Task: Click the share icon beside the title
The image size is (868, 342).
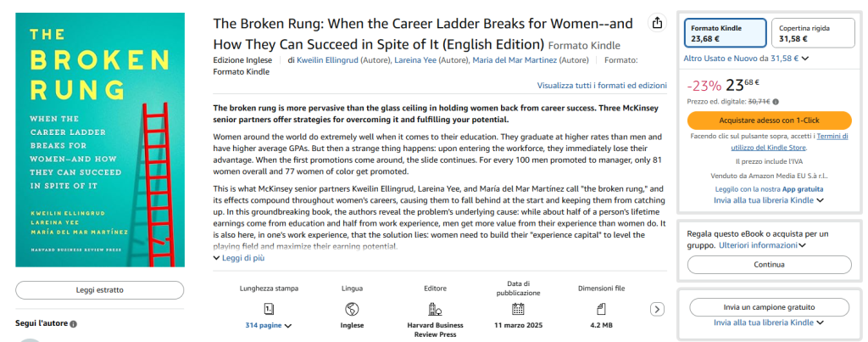Action: click(657, 24)
